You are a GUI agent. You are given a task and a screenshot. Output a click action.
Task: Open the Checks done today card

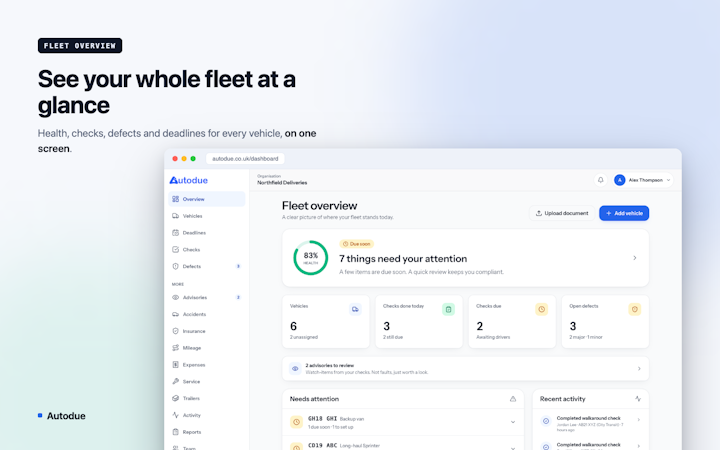(x=419, y=322)
